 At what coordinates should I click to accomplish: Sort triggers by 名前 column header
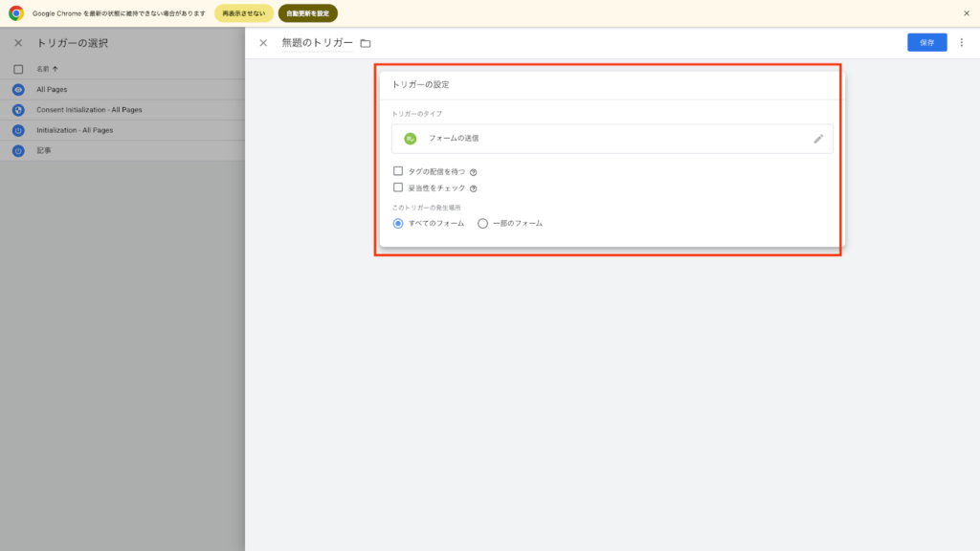[x=47, y=69]
